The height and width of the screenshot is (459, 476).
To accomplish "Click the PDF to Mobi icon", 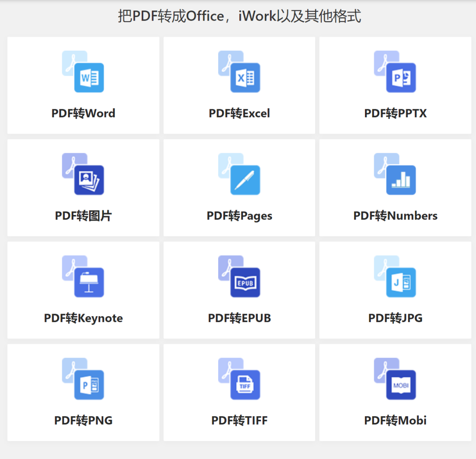I will pos(395,378).
